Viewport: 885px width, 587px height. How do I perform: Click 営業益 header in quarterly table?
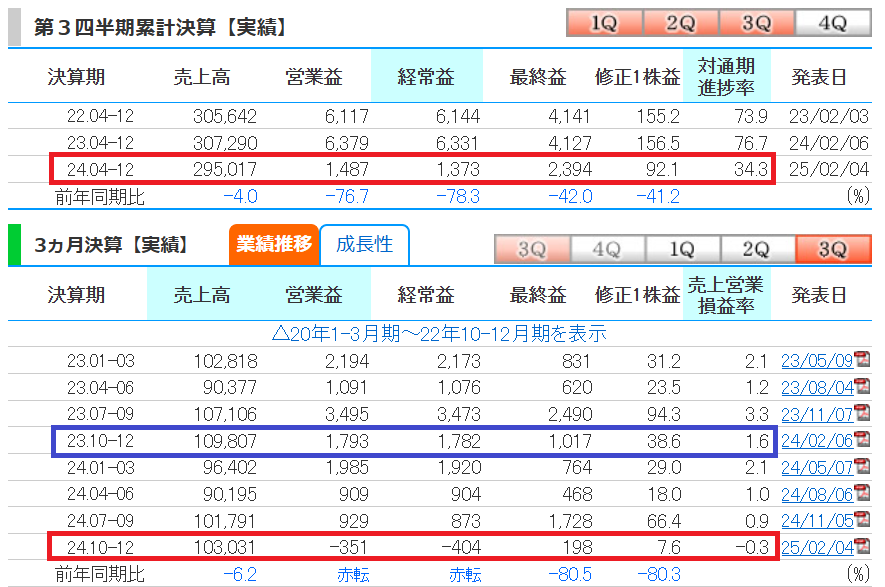coord(314,295)
